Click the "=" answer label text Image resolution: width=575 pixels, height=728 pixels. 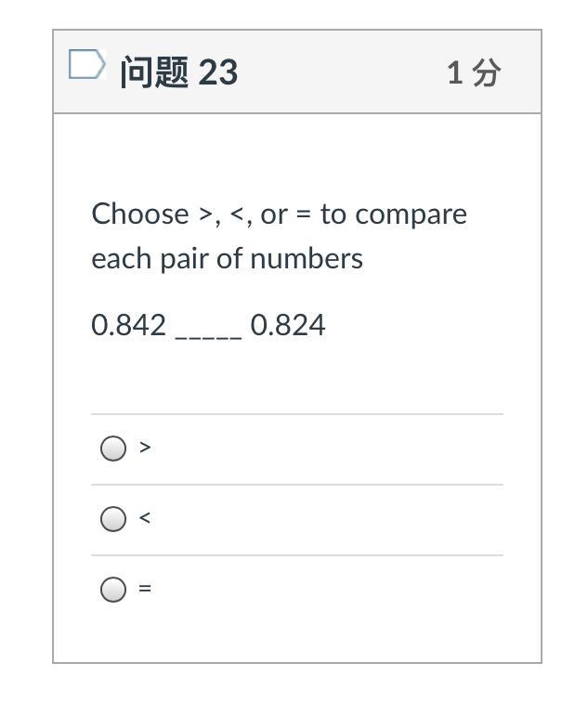(145, 589)
